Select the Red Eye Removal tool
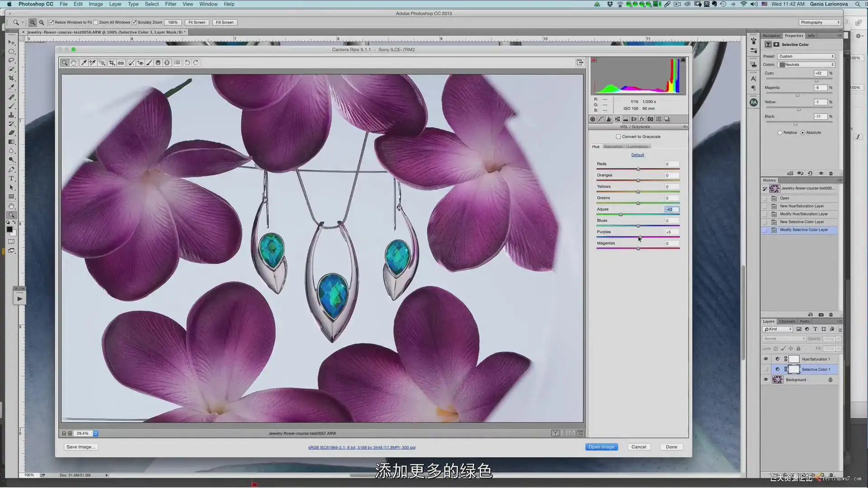Image resolution: width=868 pixels, height=488 pixels. 141,63
